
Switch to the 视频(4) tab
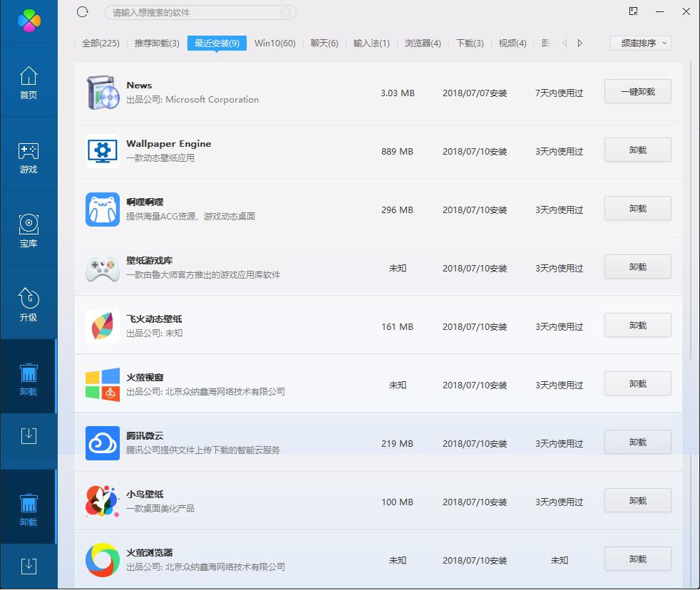pos(513,43)
